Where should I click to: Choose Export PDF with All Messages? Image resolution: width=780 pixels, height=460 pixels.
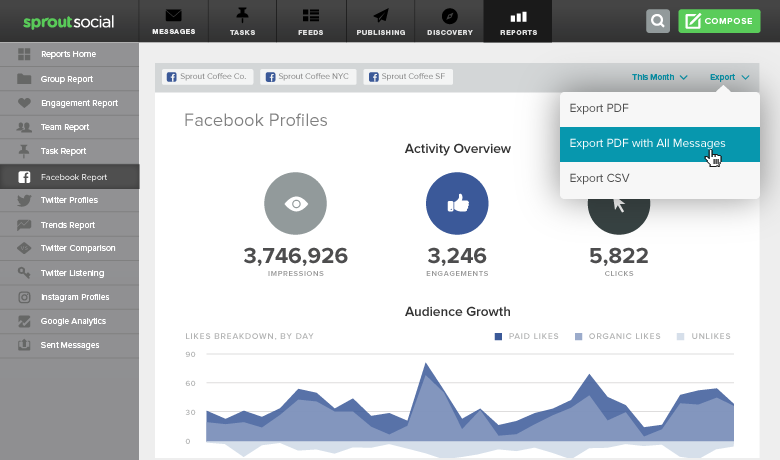[660, 144]
